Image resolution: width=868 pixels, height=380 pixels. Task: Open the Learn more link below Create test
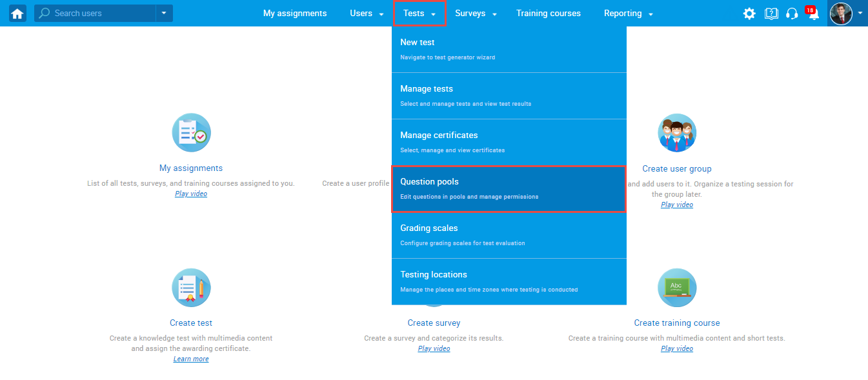click(x=190, y=358)
